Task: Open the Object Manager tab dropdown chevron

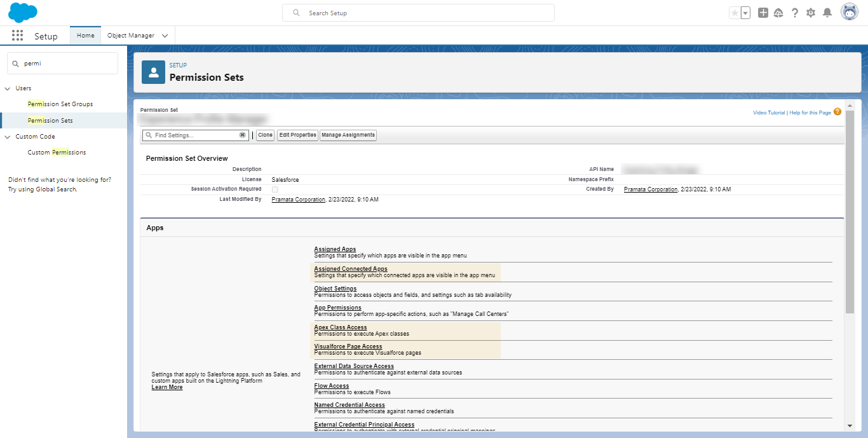Action: pos(165,36)
